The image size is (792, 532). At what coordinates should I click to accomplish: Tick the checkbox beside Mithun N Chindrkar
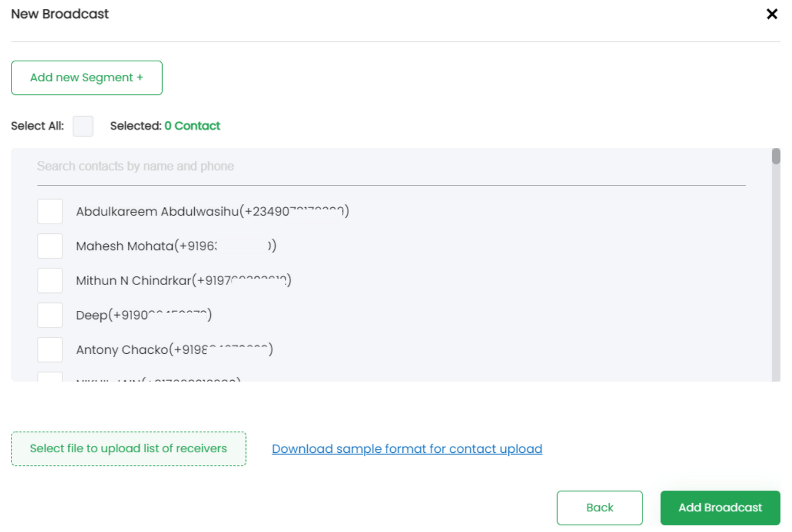point(50,281)
